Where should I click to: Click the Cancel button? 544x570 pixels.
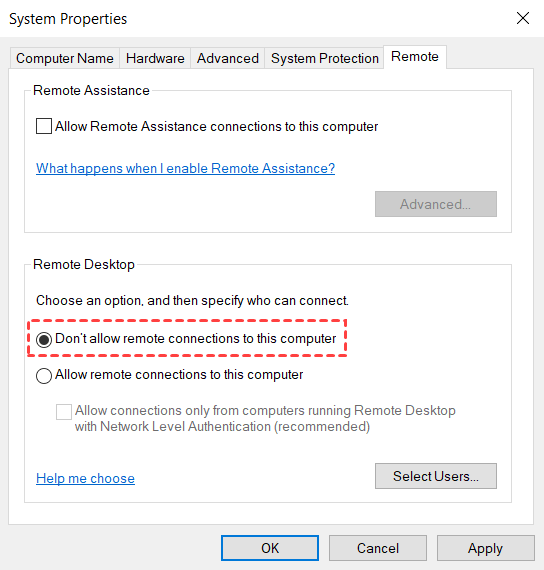tap(378, 548)
